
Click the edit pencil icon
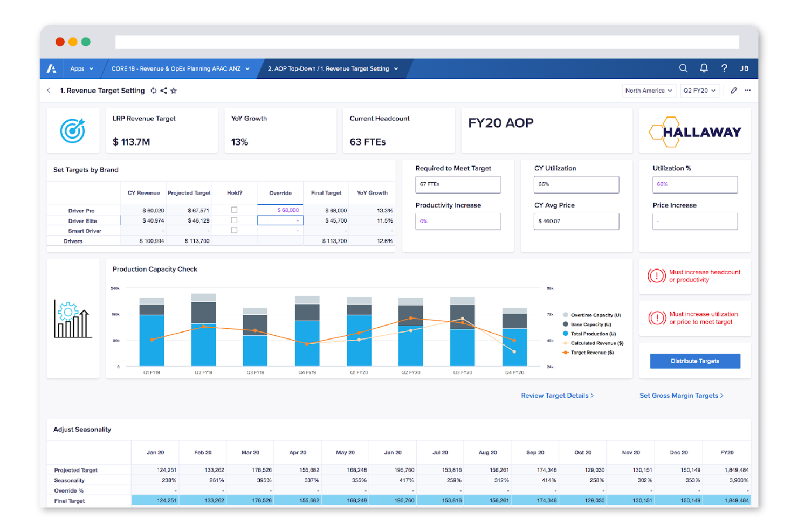click(x=734, y=91)
